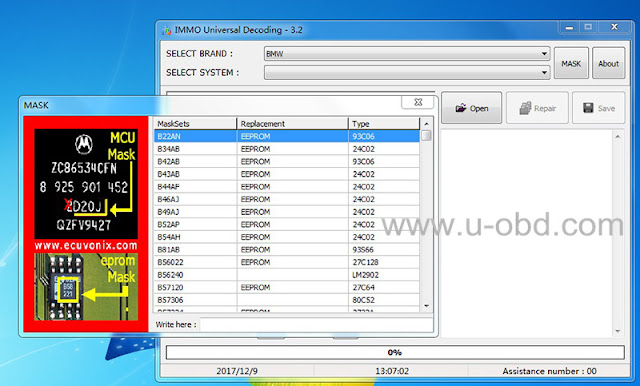Select the B46AJ mask row
Viewport: 640px width, 386px height.
point(287,200)
